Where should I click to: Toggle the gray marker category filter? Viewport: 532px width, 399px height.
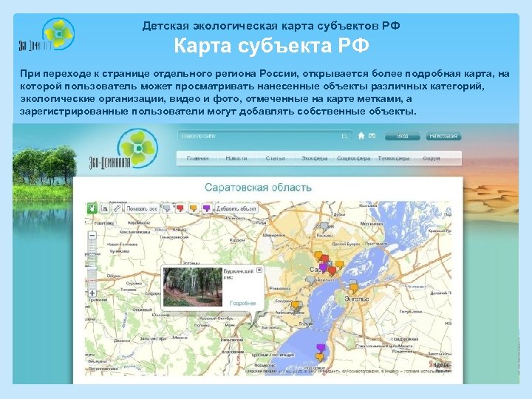(166, 208)
